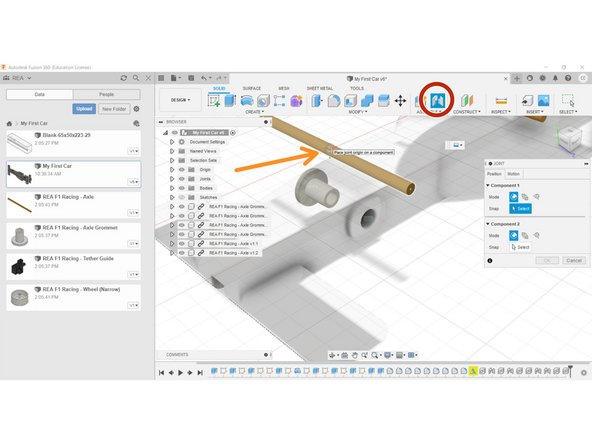This screenshot has height=444, width=592.
Task: Select the Create Sketch tool
Action: (214, 100)
